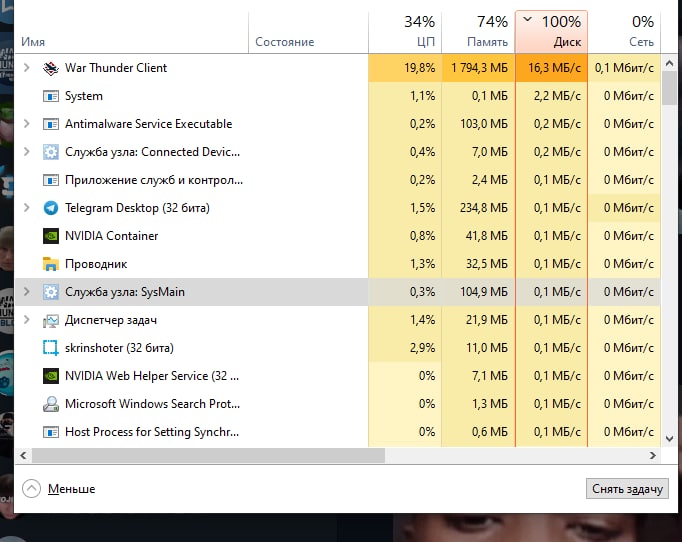Viewport: 682px width, 542px height.
Task: Expand the Диспетчер задач process group
Action: [27, 320]
